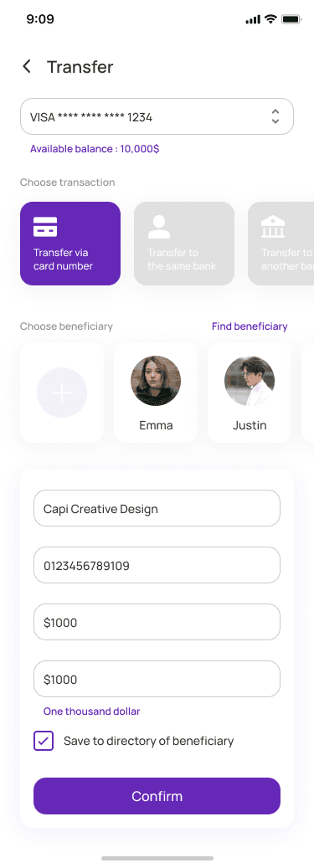Choose Transfer via card number option
This screenshot has width=314, height=868.
point(70,244)
